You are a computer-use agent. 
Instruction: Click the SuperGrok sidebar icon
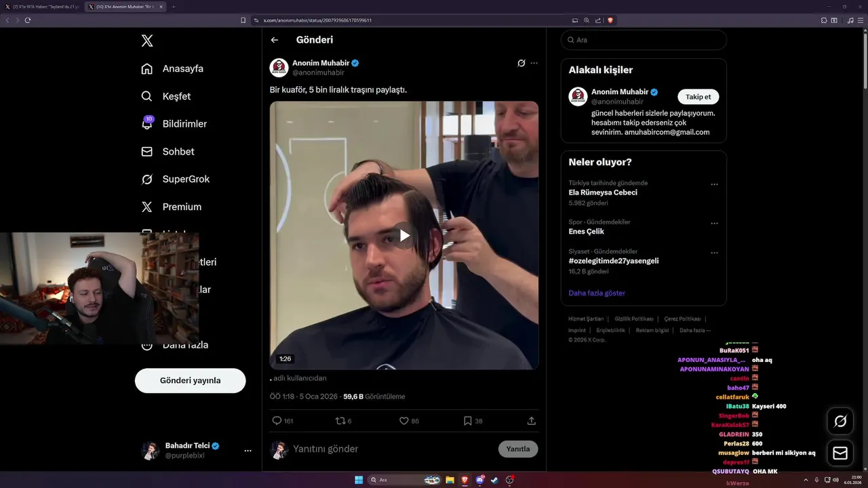146,179
